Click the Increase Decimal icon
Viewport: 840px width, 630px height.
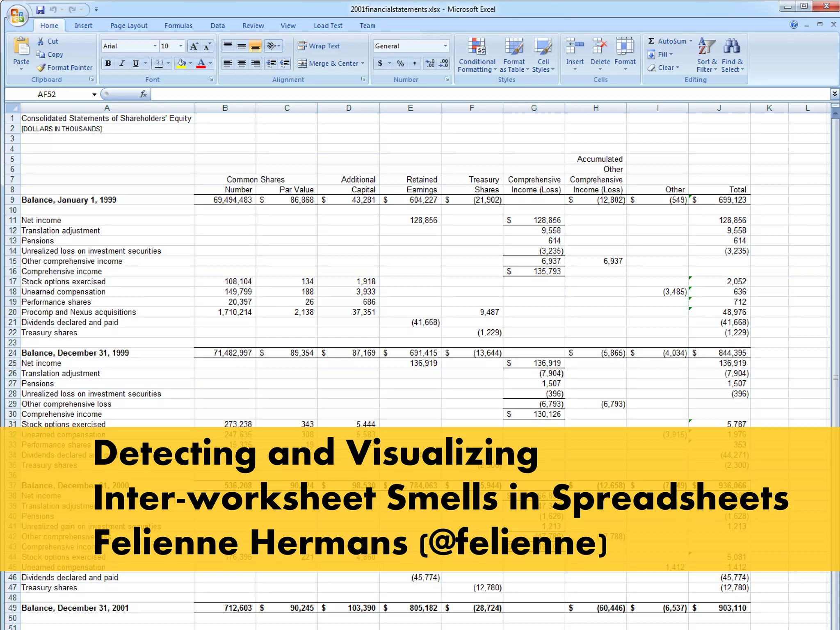430,63
